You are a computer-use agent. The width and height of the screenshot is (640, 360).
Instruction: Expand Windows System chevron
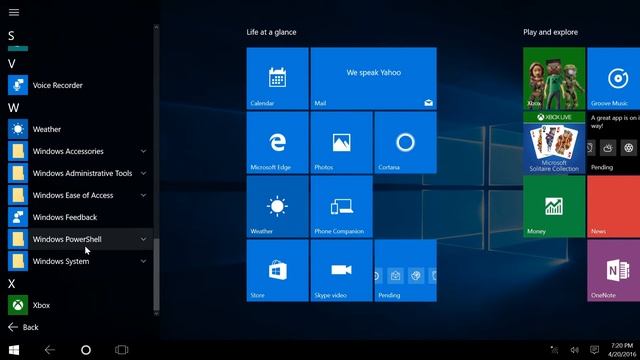[144, 261]
